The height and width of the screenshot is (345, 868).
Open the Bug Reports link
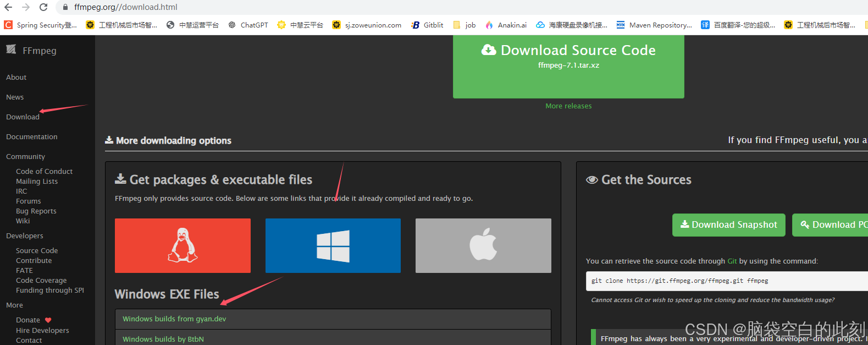point(36,211)
